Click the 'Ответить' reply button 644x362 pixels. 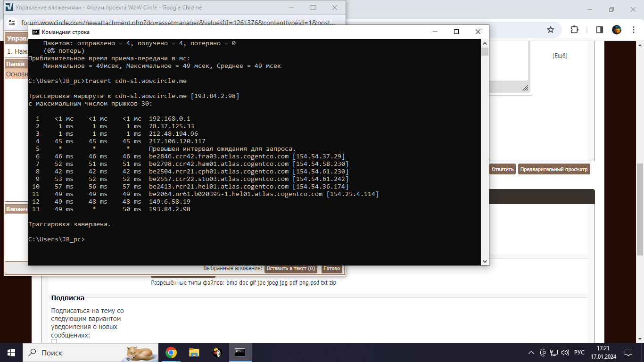click(x=502, y=169)
